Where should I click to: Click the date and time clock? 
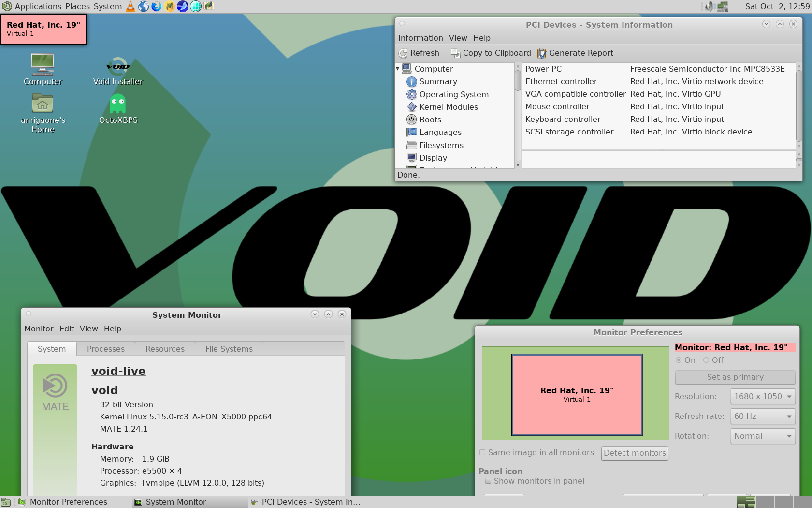777,6
